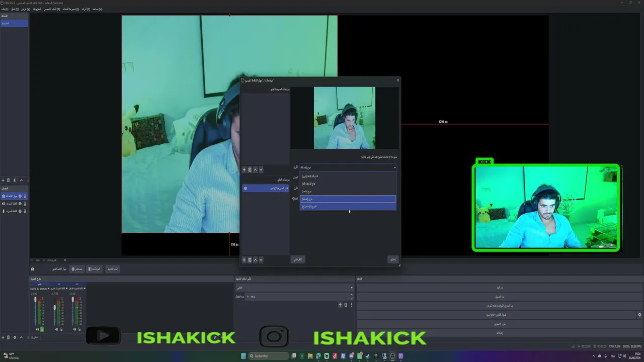Screen dimensions: 644x362
Task: Remove the selected scene with the trash icon
Action: (8, 180)
